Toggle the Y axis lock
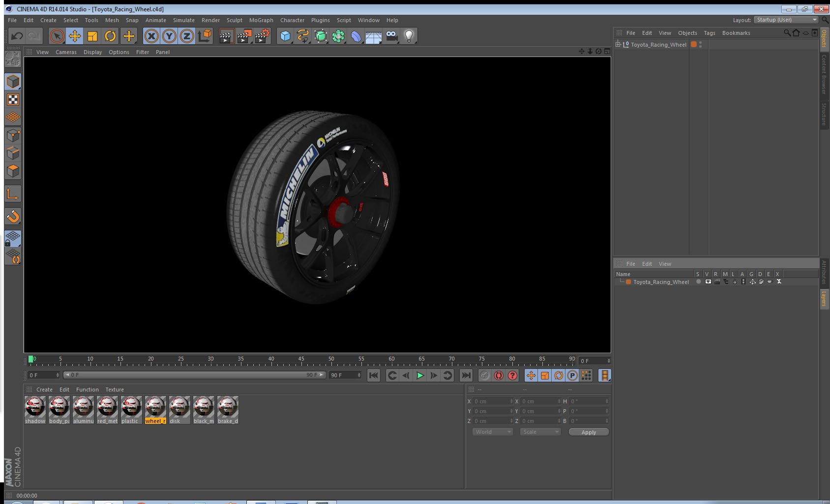Image resolution: width=830 pixels, height=504 pixels. coord(169,36)
